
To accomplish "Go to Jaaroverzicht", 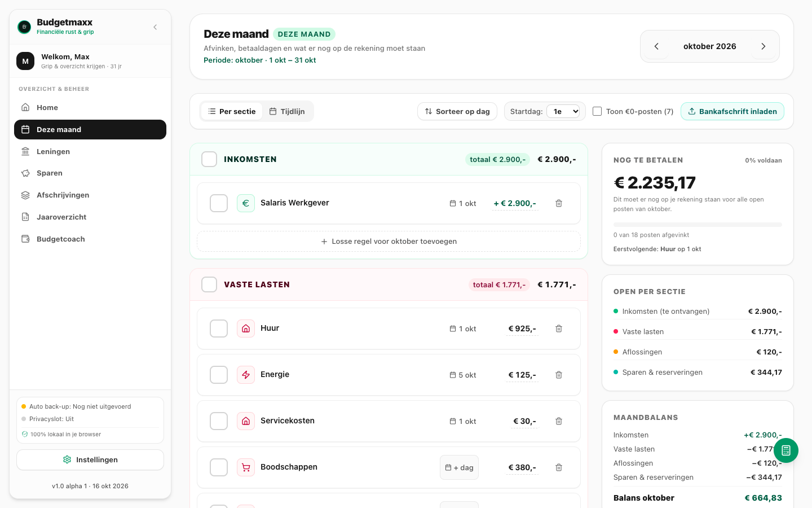I will 90,217.
